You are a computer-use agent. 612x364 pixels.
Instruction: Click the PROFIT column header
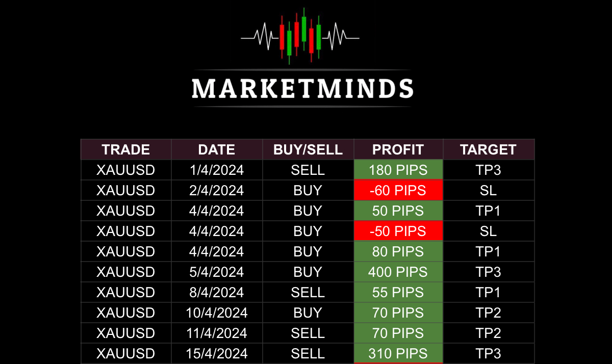[x=398, y=149]
